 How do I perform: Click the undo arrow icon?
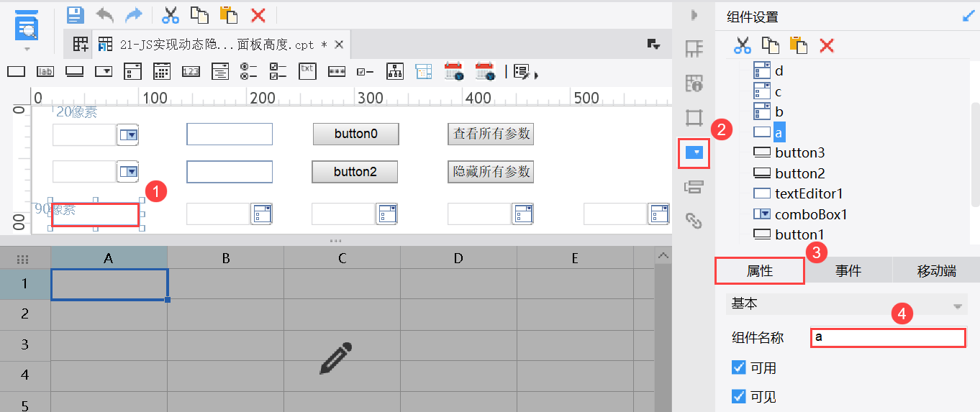click(x=105, y=14)
